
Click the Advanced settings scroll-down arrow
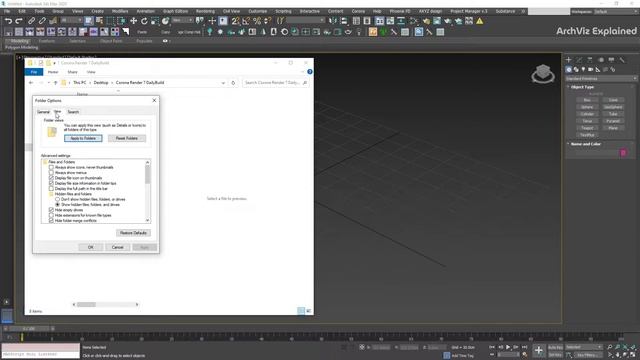pos(147,220)
